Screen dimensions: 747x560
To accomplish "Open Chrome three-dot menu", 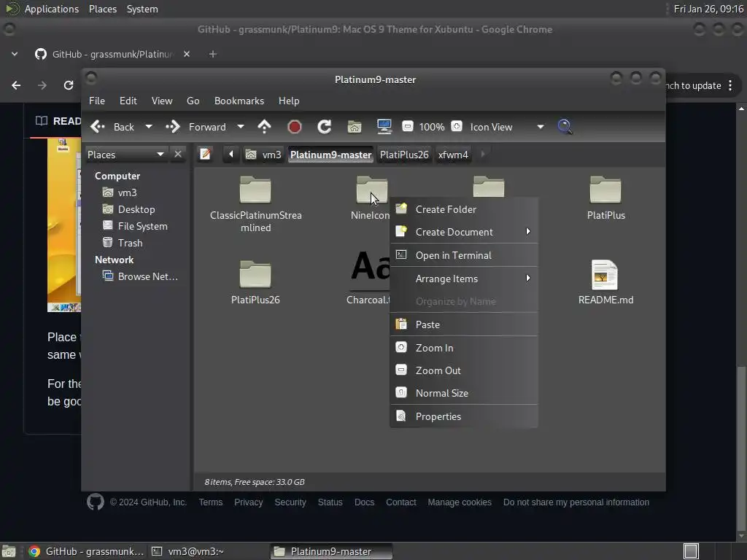I will [730, 85].
